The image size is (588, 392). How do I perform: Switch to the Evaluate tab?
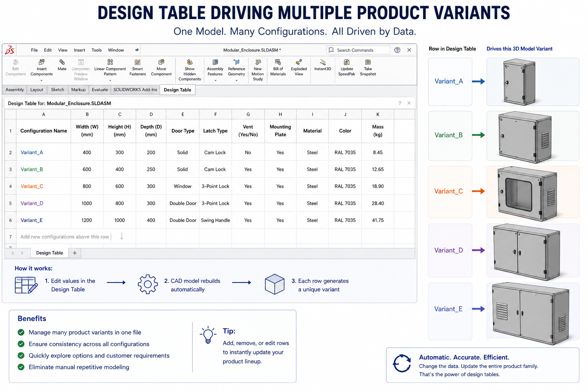pos(100,90)
